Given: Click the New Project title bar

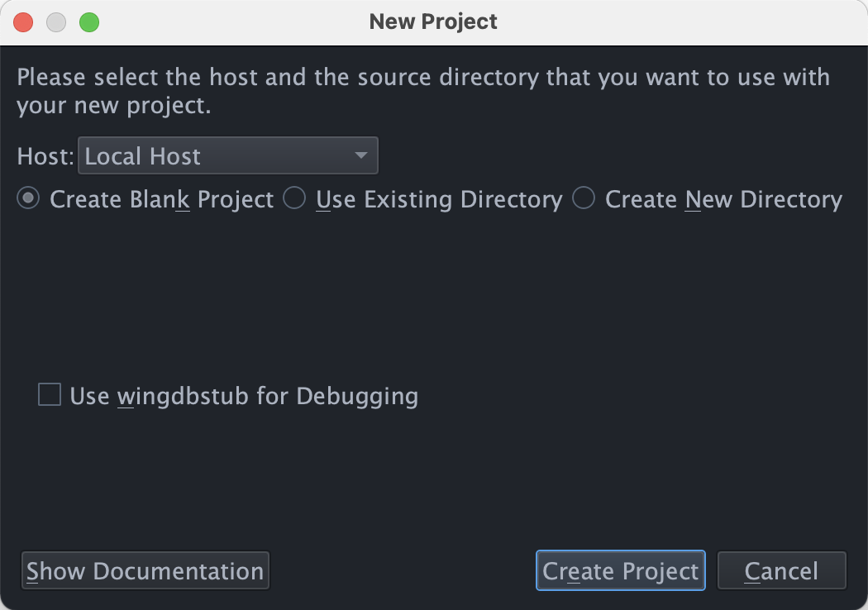Looking at the screenshot, I should 433,21.
